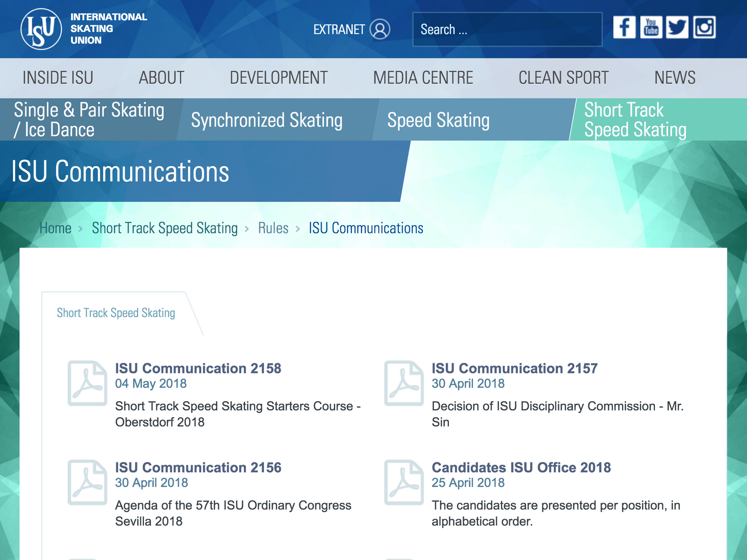The image size is (747, 560).
Task: Open ISU Communication 2157 title link
Action: pos(514,368)
